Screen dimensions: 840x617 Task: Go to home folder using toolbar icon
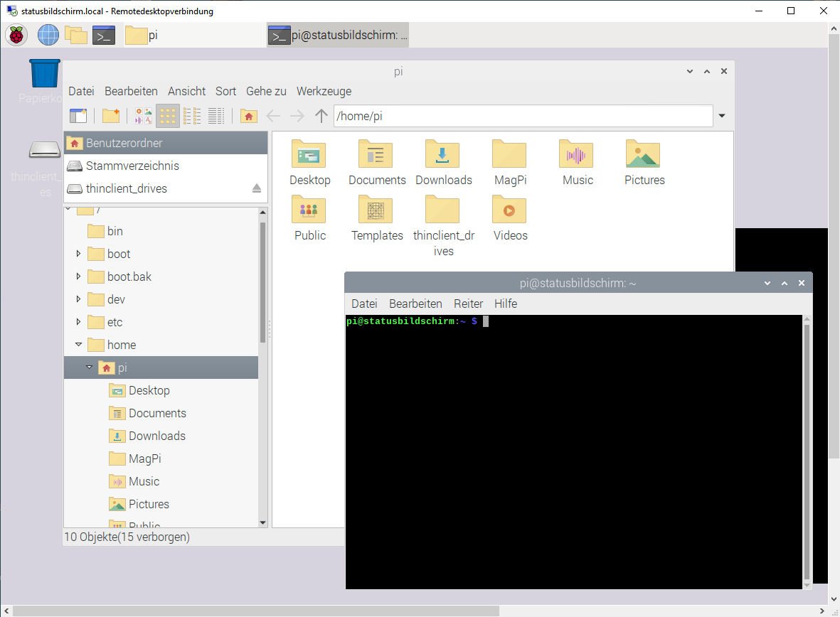tap(248, 116)
